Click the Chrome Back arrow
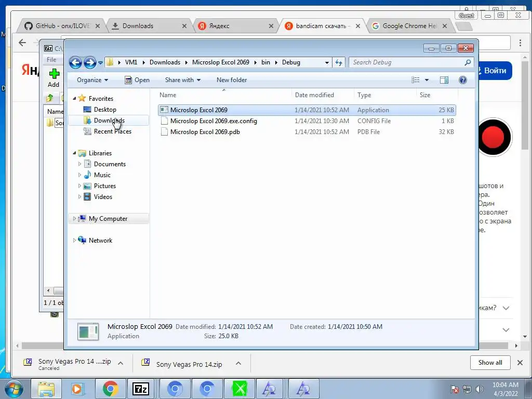 [x=22, y=43]
